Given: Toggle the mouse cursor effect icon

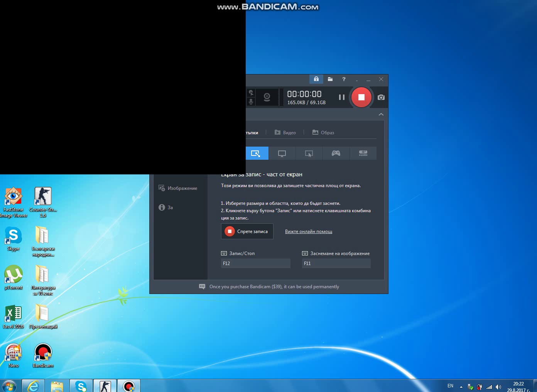Looking at the screenshot, I should [251, 93].
